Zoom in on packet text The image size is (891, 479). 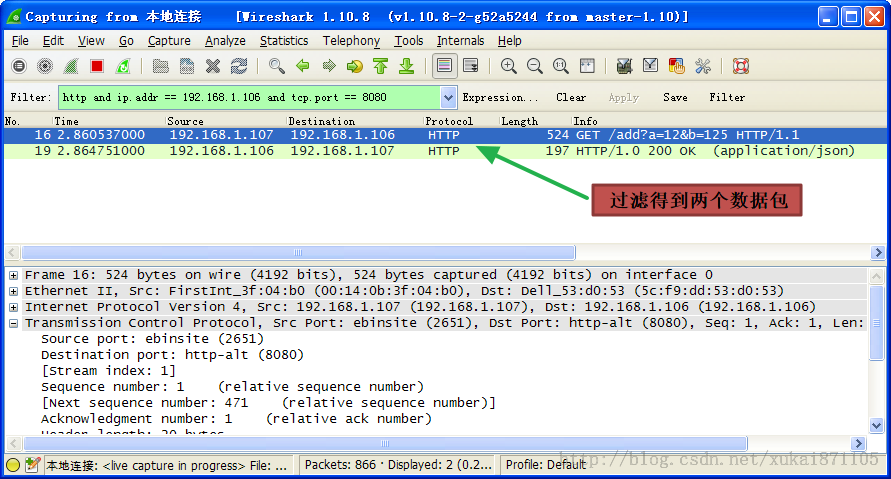509,66
